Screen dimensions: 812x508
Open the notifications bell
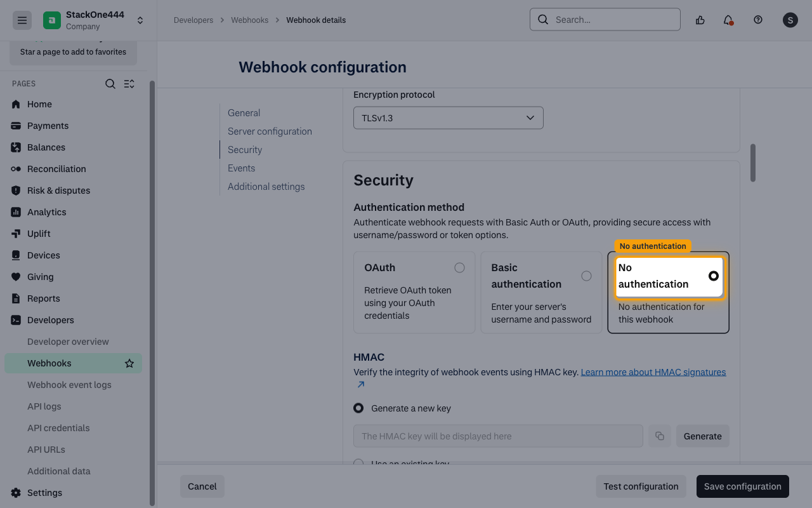coord(728,20)
